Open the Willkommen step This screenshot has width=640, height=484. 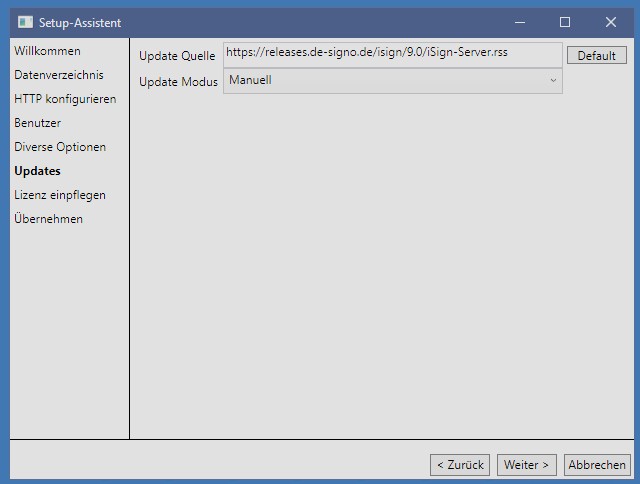pyautogui.click(x=47, y=51)
